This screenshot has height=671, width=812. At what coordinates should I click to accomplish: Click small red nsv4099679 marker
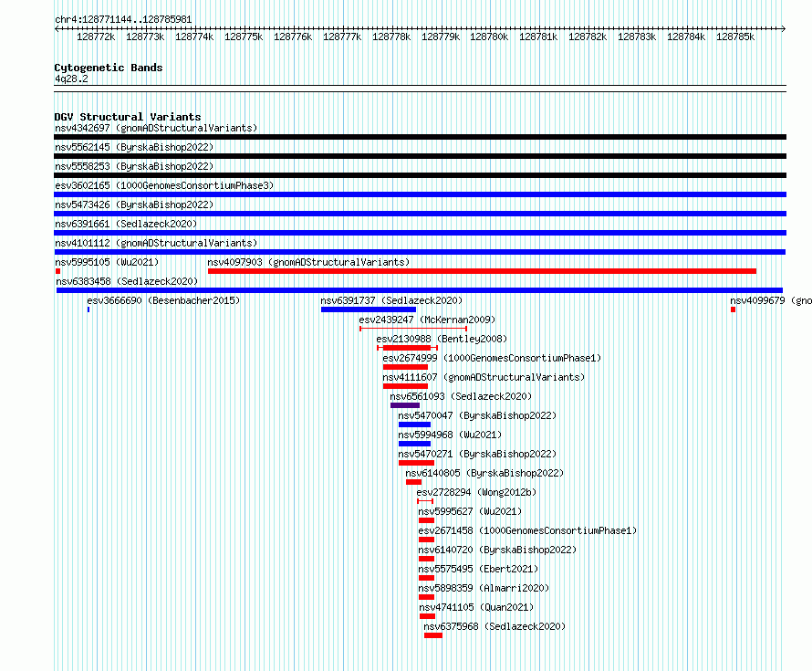pyautogui.click(x=733, y=309)
